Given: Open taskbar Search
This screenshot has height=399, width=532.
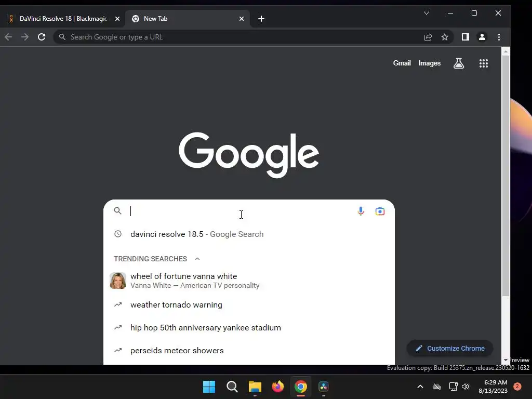Looking at the screenshot, I should click(232, 387).
